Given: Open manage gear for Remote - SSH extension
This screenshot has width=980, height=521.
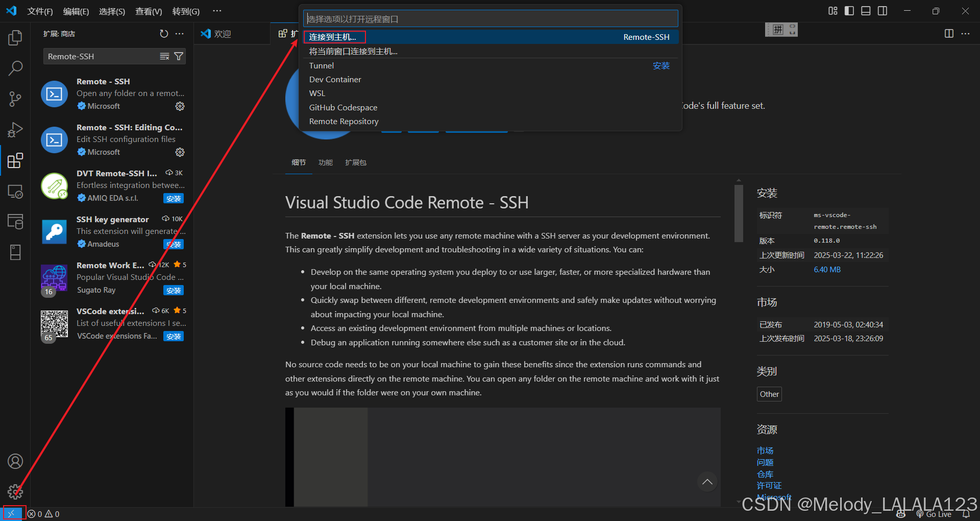Looking at the screenshot, I should (180, 106).
